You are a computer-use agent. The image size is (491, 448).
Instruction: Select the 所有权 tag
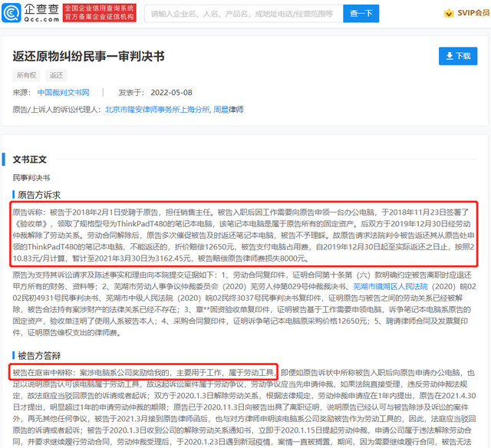tap(25, 75)
